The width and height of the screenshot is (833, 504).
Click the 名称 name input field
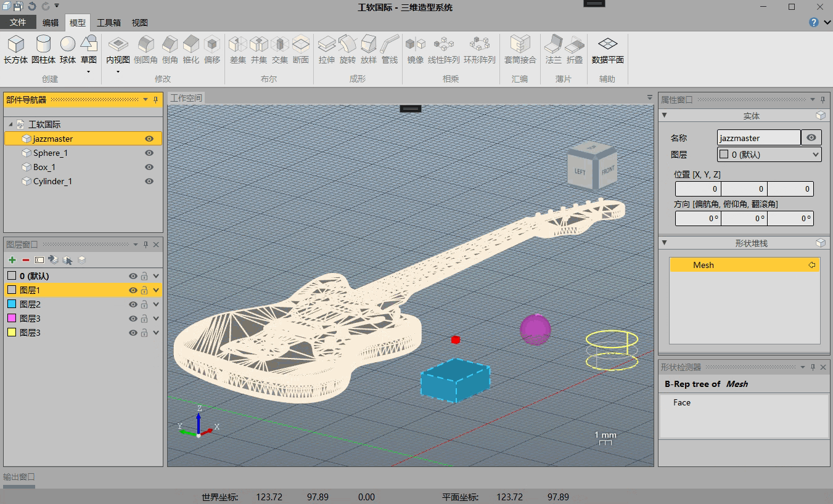(x=758, y=138)
